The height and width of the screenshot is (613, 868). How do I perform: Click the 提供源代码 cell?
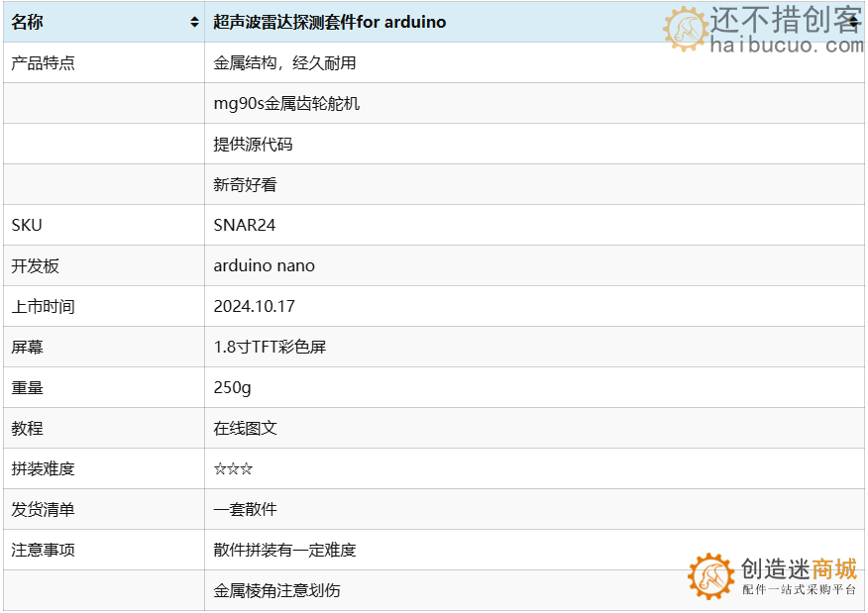(x=254, y=145)
